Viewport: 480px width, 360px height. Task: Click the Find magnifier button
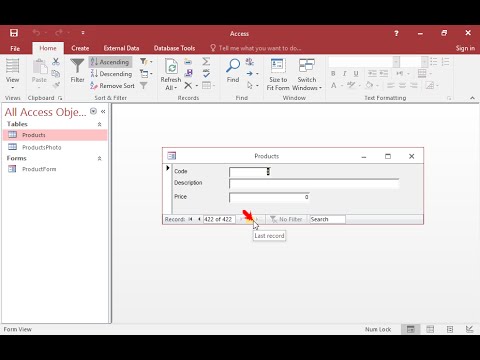point(233,71)
